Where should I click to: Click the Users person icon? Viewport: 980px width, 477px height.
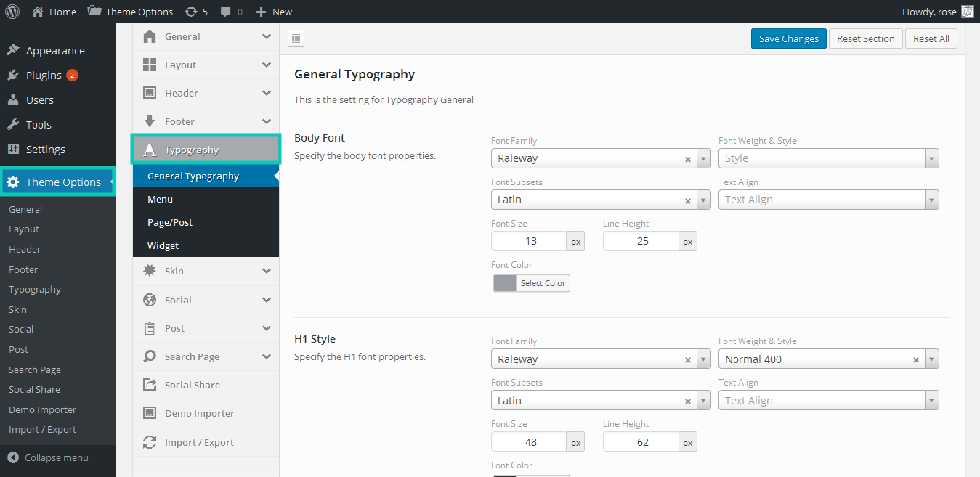(x=13, y=99)
